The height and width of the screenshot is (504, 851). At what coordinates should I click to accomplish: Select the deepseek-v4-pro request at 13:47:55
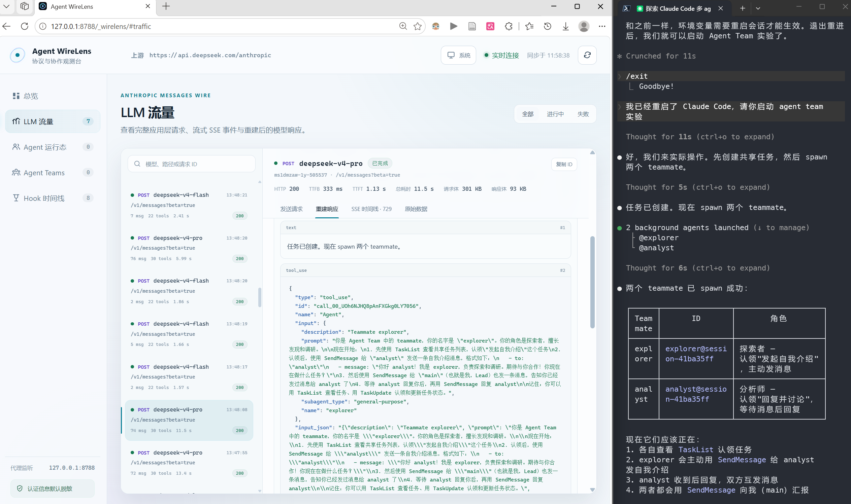[x=189, y=463]
